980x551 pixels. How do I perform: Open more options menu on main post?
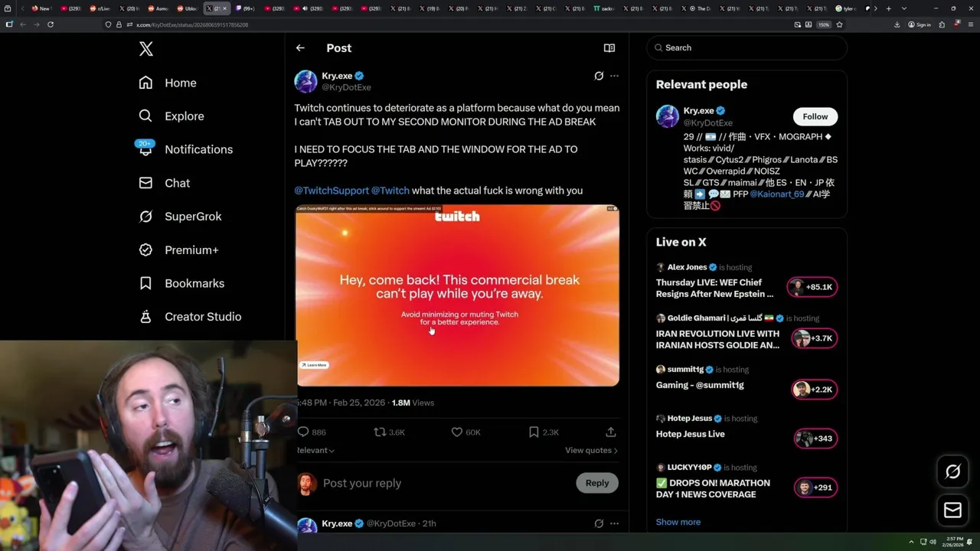614,76
